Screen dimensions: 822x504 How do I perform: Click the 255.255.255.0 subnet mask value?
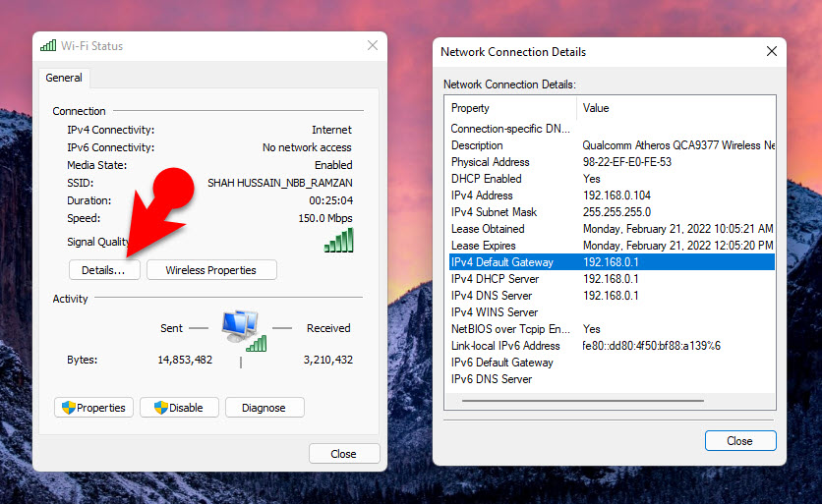click(616, 212)
